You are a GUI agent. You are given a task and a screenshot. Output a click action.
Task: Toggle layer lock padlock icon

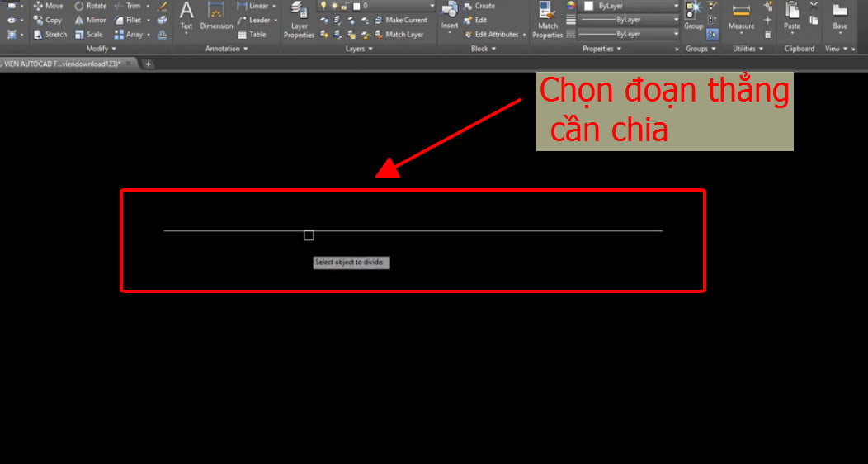(344, 6)
